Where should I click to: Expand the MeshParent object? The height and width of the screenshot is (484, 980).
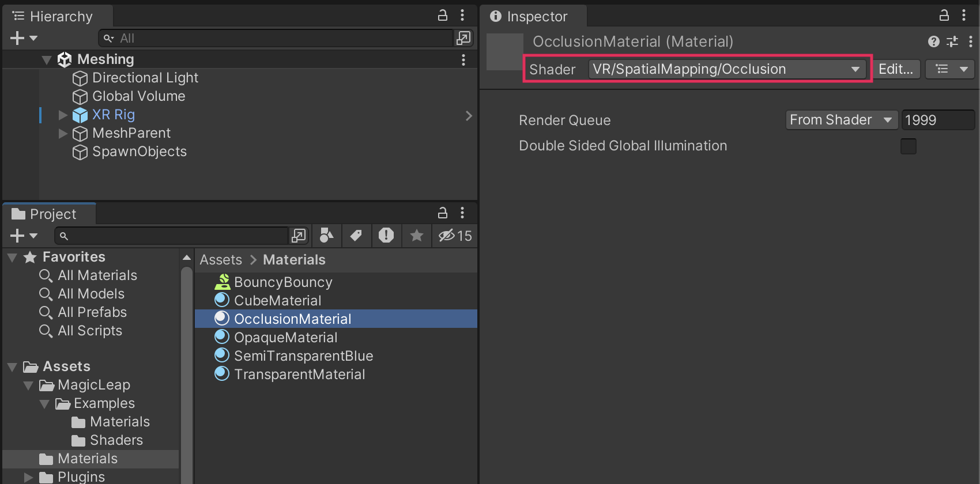point(63,133)
